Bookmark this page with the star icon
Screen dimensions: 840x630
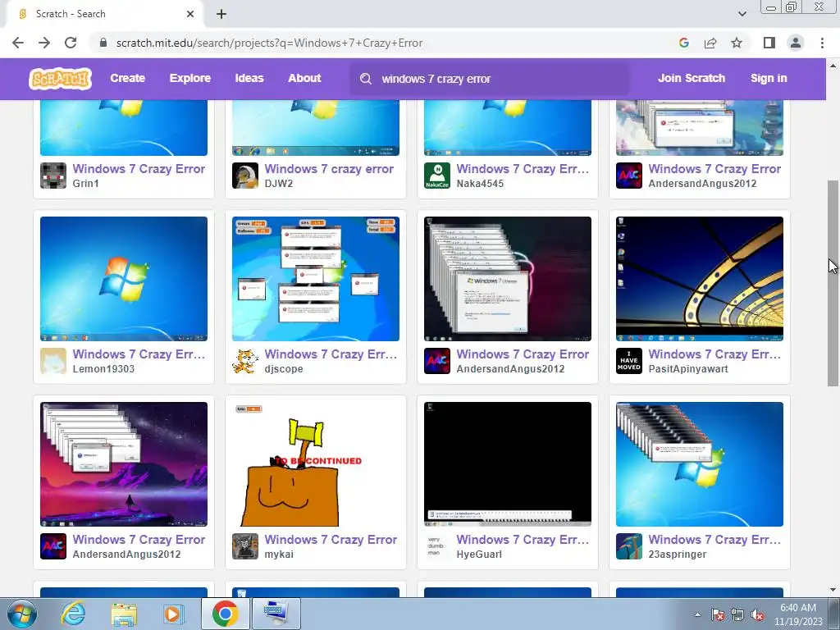coord(737,43)
